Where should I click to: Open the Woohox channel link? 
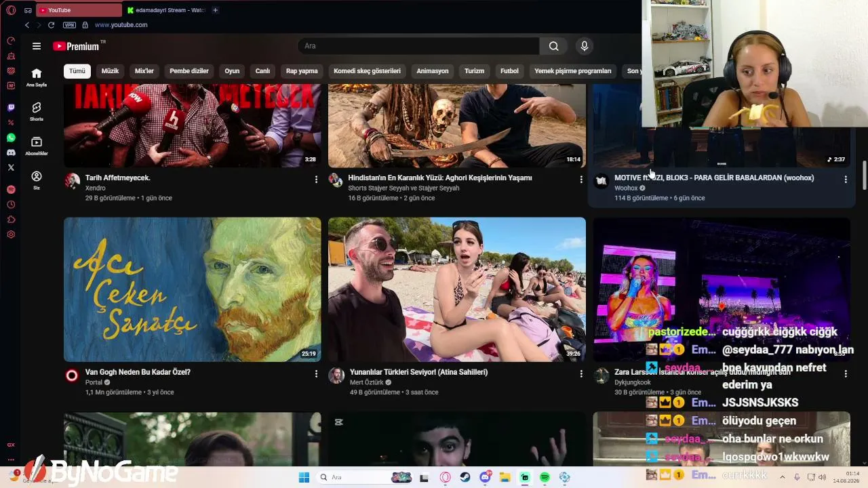(626, 188)
